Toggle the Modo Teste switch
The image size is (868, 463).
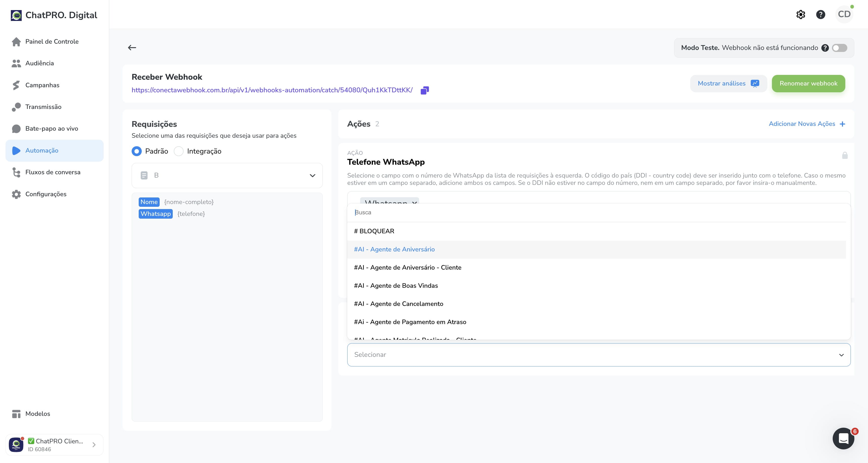[839, 48]
